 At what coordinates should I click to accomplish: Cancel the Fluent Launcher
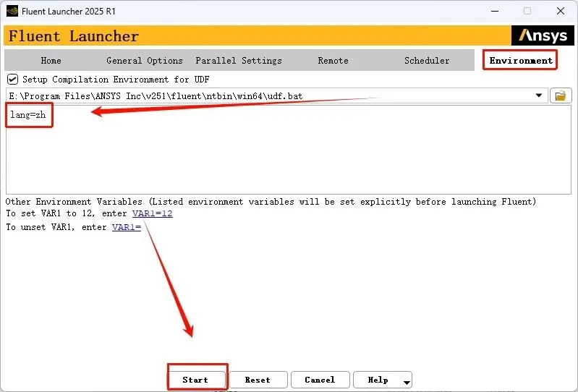[x=320, y=380]
